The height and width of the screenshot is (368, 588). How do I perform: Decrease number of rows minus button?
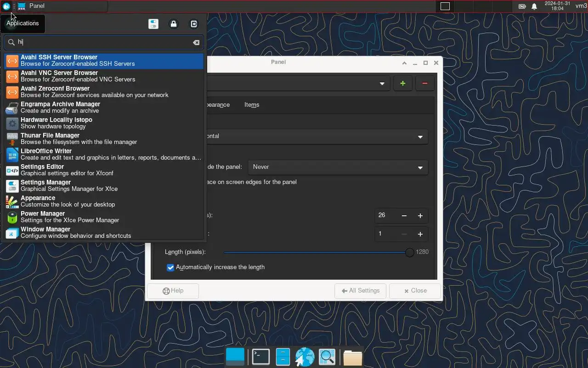[x=404, y=234]
